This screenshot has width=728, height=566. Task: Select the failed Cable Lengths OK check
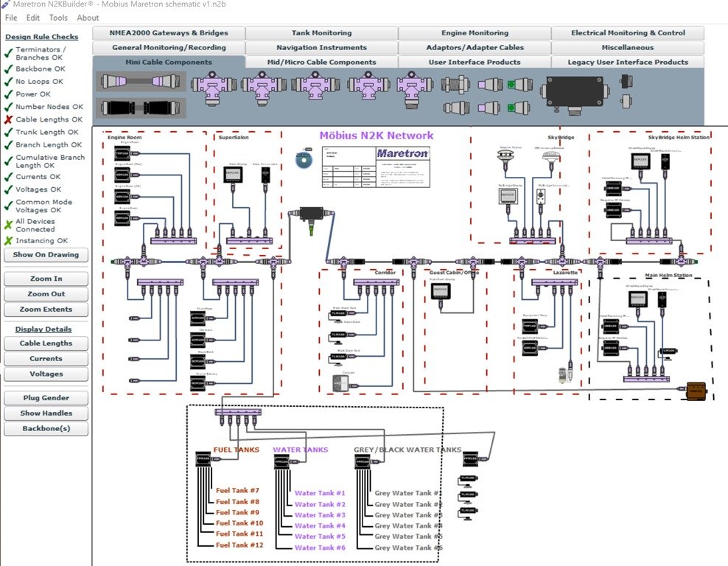tap(43, 119)
